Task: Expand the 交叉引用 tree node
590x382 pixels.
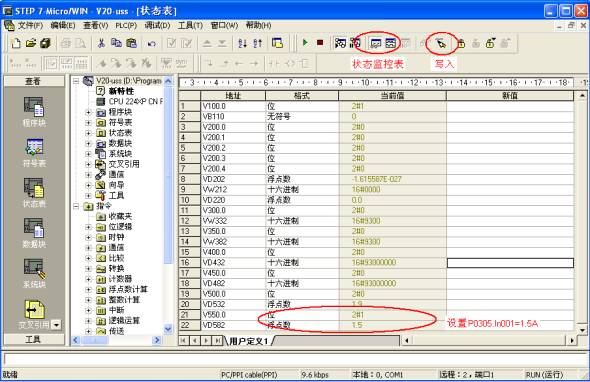Action: click(88, 164)
